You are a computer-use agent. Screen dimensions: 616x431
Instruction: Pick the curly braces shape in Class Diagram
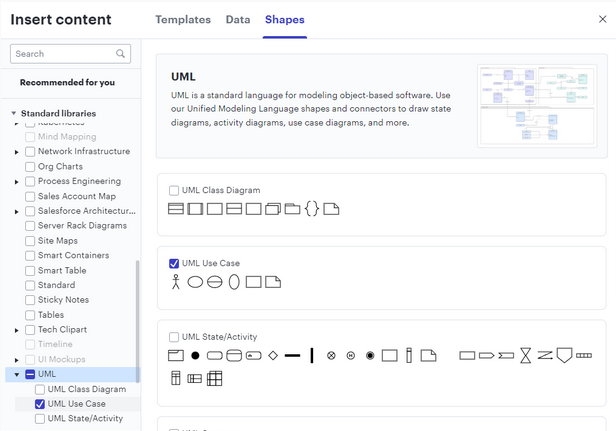312,209
